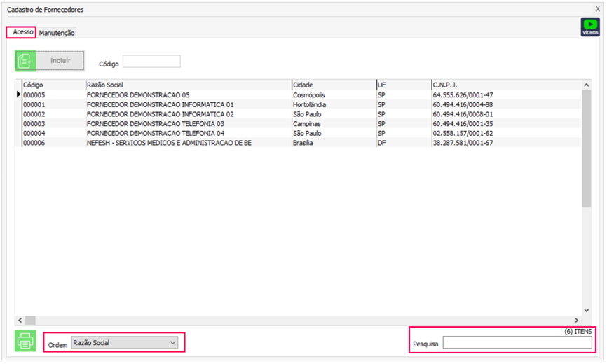The height and width of the screenshot is (364, 607).
Task: Click the green printer icon
Action: click(x=25, y=341)
